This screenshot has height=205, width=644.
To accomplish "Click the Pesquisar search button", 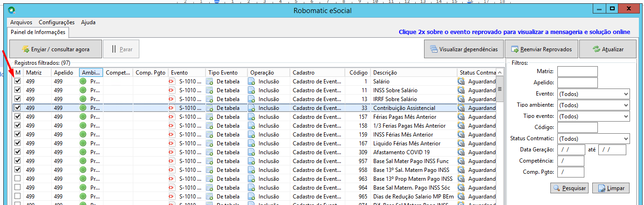I will (569, 188).
